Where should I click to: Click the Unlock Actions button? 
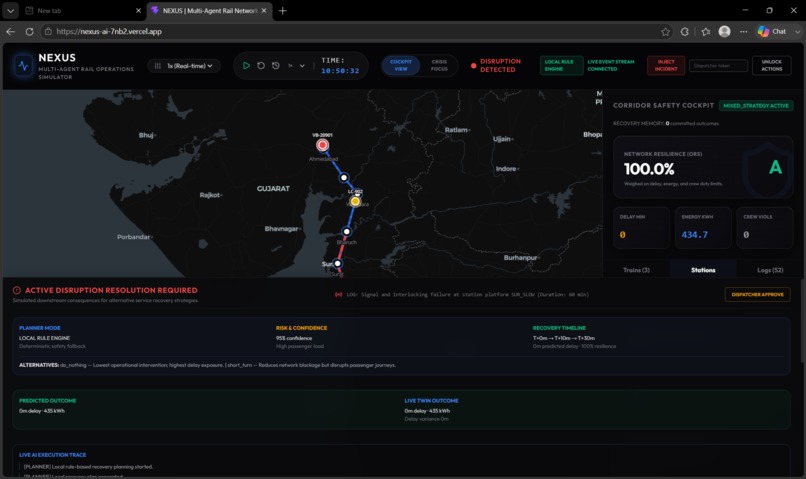click(x=772, y=65)
